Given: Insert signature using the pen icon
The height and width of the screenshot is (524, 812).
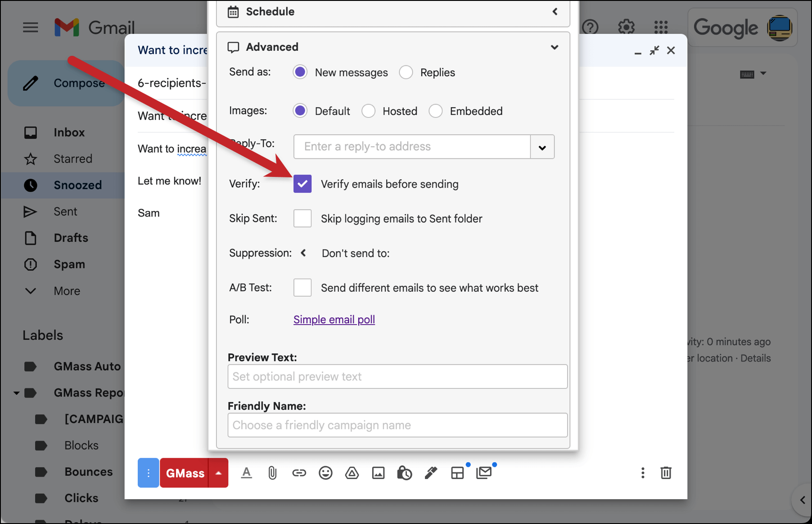Looking at the screenshot, I should pos(431,473).
